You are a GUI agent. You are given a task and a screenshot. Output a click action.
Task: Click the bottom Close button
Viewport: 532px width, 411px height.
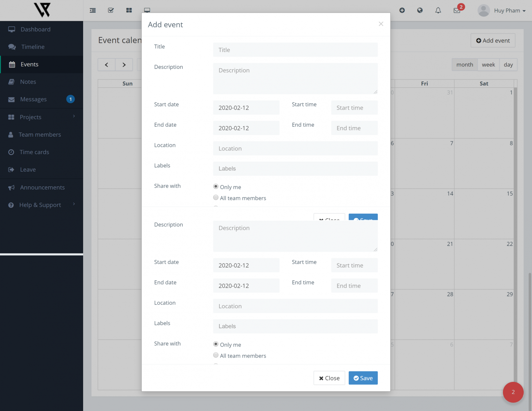coord(329,378)
